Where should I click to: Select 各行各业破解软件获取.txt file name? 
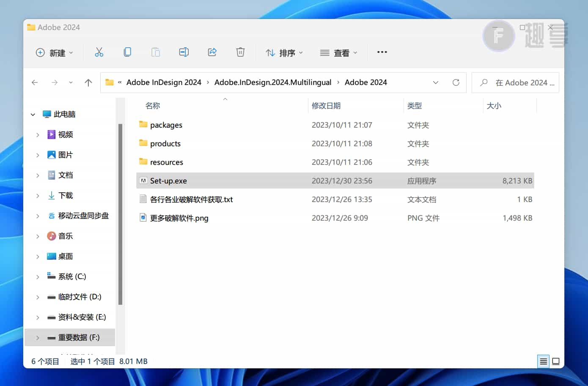(x=192, y=199)
